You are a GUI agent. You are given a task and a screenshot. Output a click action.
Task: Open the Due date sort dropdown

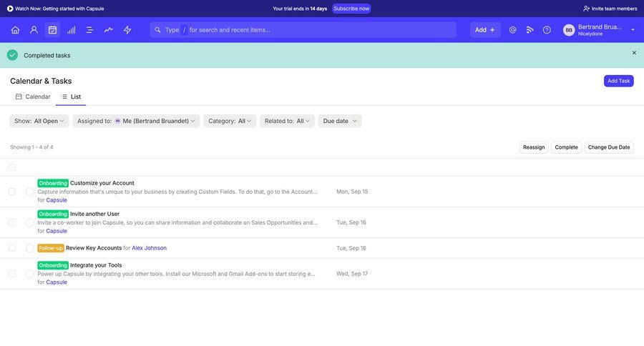(340, 121)
